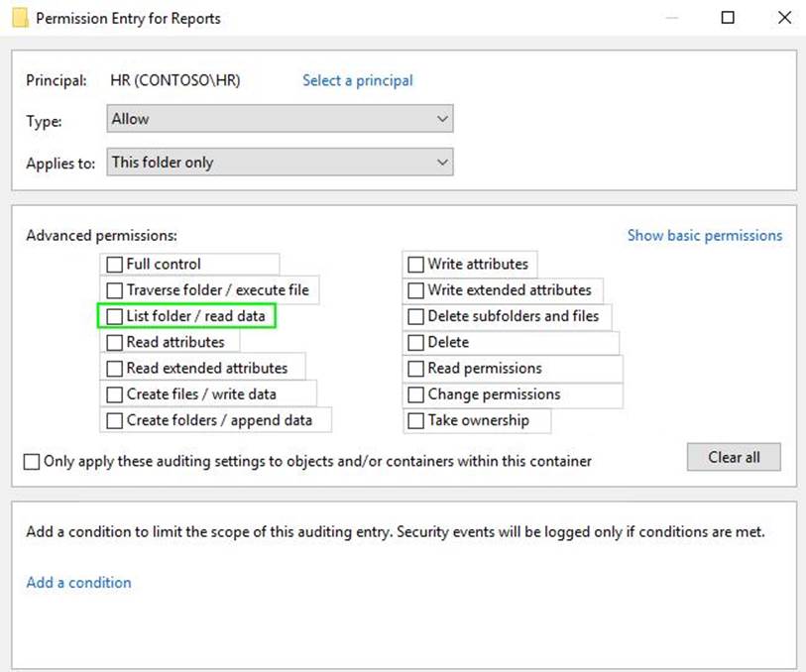Viewport: 806px width, 672px height.
Task: Enable Read attributes permission
Action: (115, 342)
